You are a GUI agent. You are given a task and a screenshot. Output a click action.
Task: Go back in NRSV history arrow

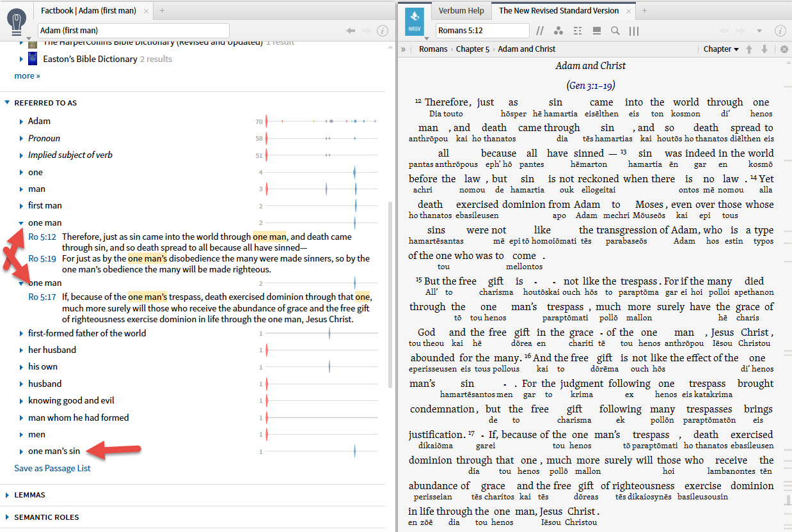click(x=725, y=31)
